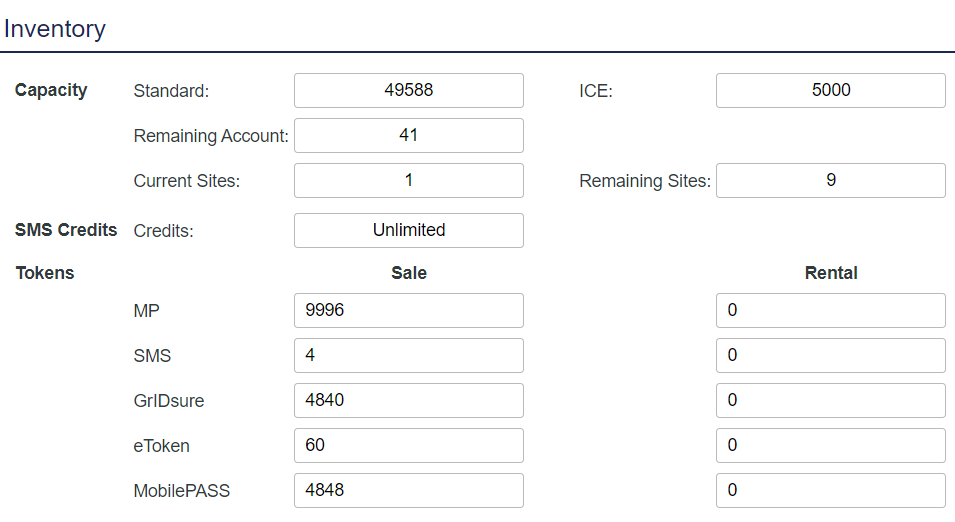This screenshot has width=955, height=522.
Task: Click the Sale column header
Action: click(409, 273)
